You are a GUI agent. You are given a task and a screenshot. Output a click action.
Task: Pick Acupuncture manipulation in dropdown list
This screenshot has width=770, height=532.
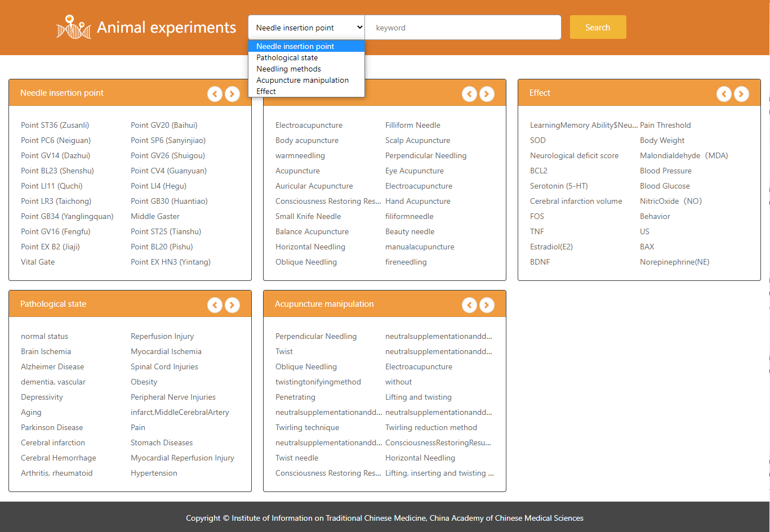pyautogui.click(x=302, y=80)
